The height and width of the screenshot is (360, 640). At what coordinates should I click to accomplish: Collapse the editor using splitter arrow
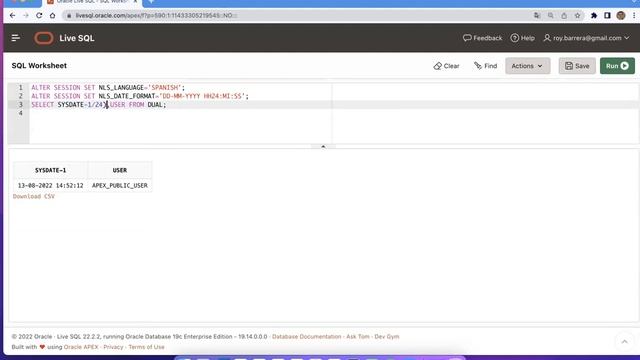coord(323,146)
